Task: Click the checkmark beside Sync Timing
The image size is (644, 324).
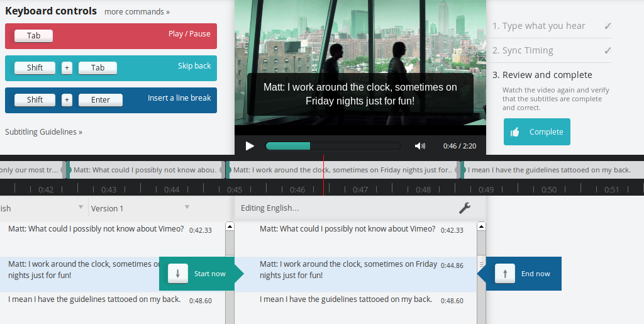Action: pyautogui.click(x=607, y=50)
